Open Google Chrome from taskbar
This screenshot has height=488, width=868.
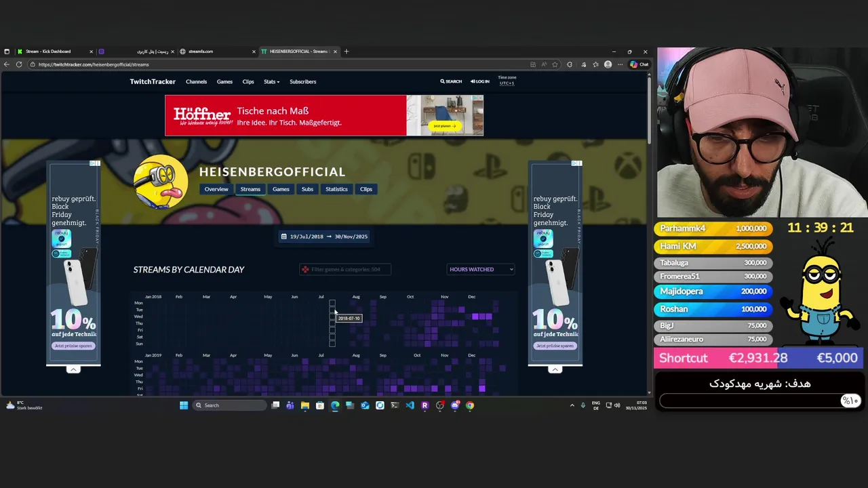[470, 405]
